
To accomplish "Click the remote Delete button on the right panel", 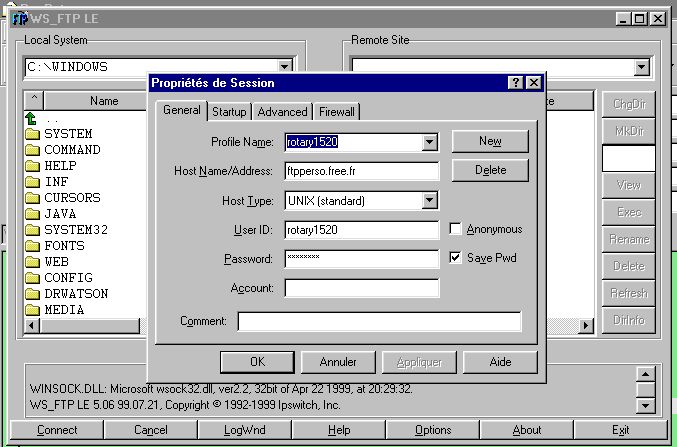I will pos(629,266).
